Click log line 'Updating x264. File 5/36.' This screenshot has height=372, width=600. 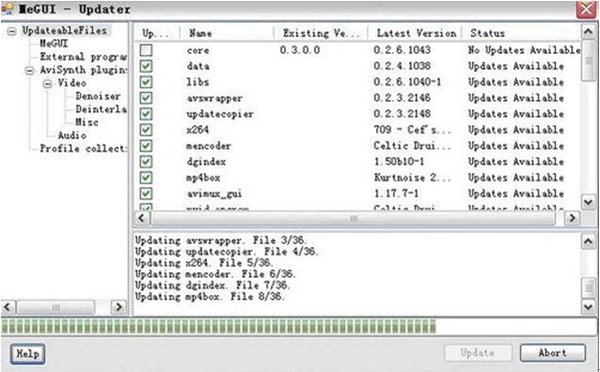click(x=204, y=263)
